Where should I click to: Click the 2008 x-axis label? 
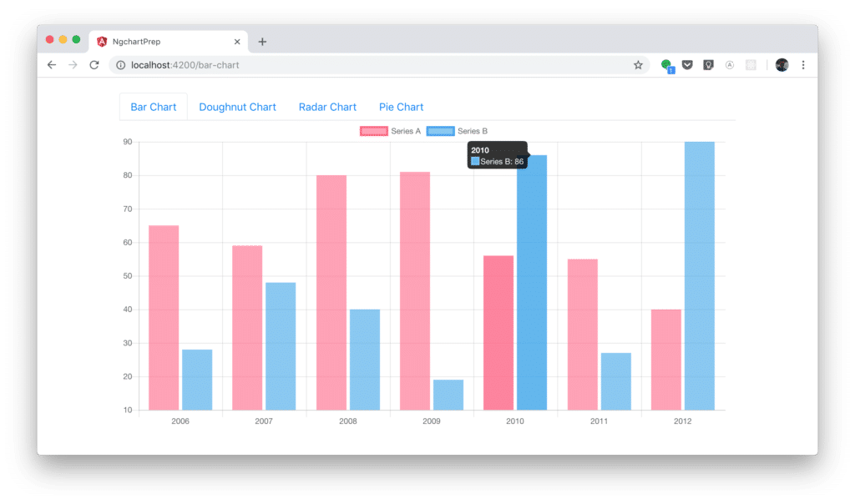click(348, 421)
